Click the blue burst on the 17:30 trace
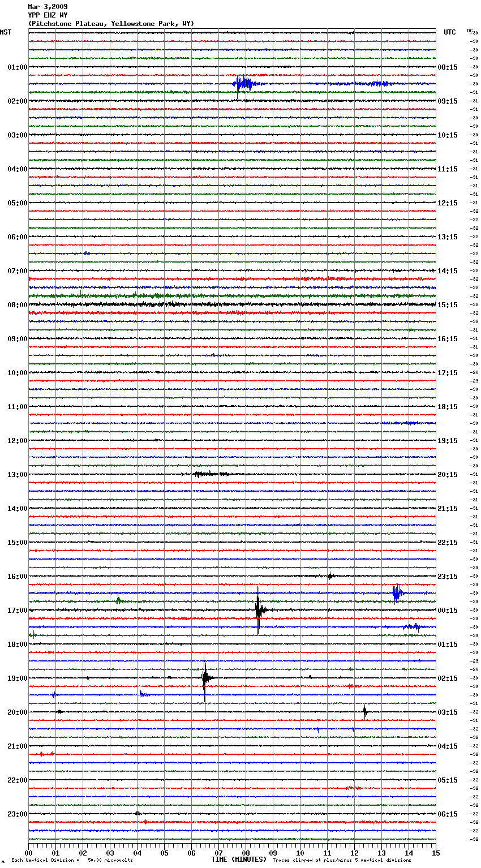 pos(413,626)
